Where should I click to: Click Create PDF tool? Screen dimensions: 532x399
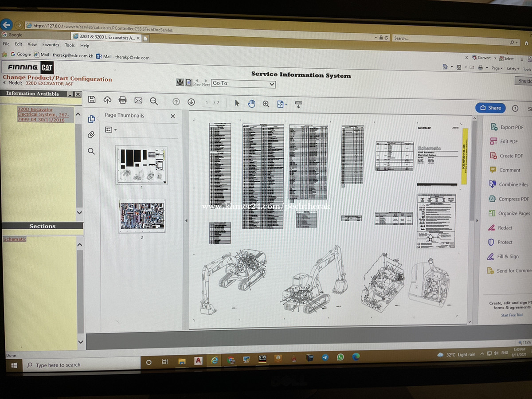point(506,156)
